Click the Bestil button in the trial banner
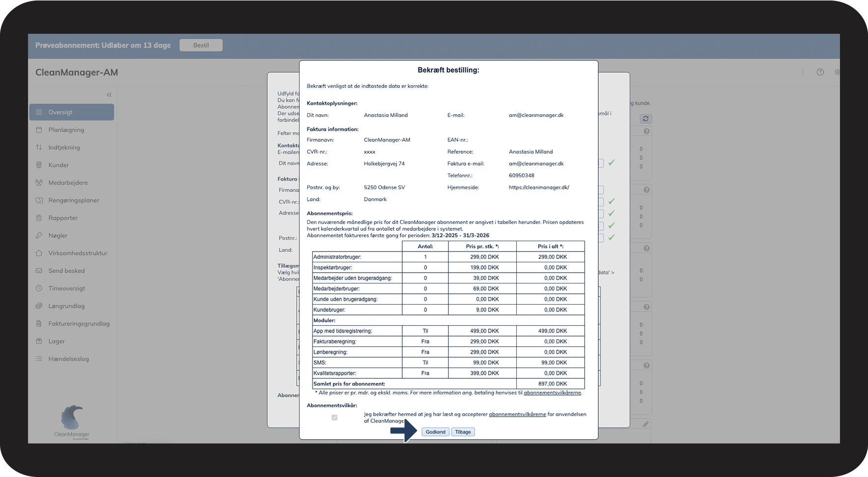868x477 pixels. point(201,45)
